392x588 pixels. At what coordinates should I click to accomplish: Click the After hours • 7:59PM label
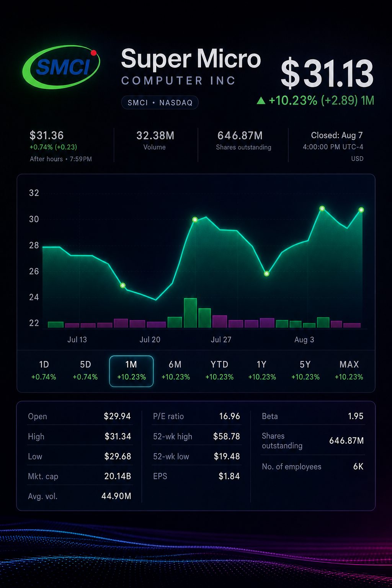pyautogui.click(x=61, y=159)
